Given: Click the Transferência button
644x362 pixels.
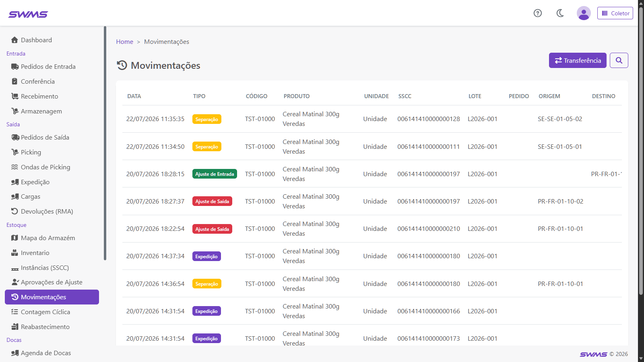Looking at the screenshot, I should pyautogui.click(x=578, y=60).
